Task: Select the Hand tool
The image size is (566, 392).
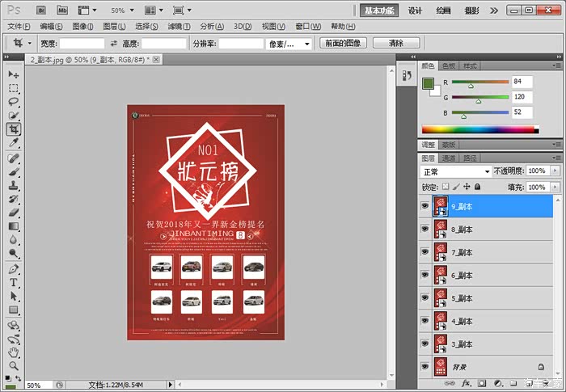Action: 14,352
